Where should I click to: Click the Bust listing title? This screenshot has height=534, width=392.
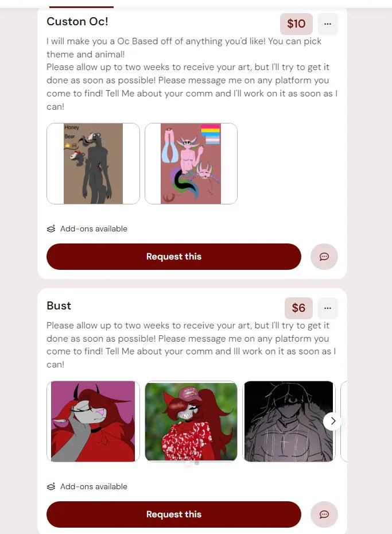click(x=59, y=306)
